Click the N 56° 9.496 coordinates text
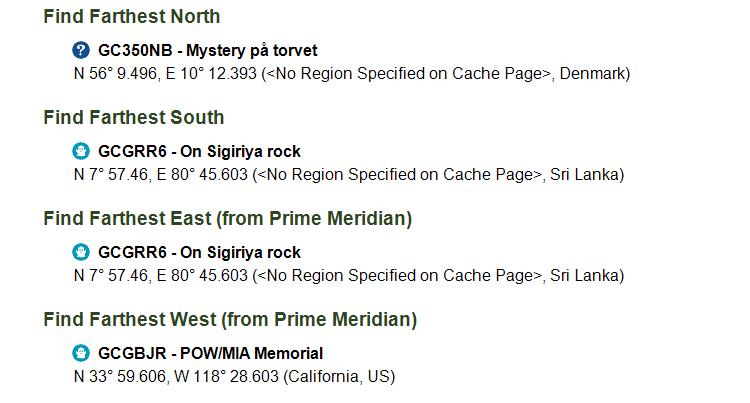This screenshot has width=750, height=403. 116,73
